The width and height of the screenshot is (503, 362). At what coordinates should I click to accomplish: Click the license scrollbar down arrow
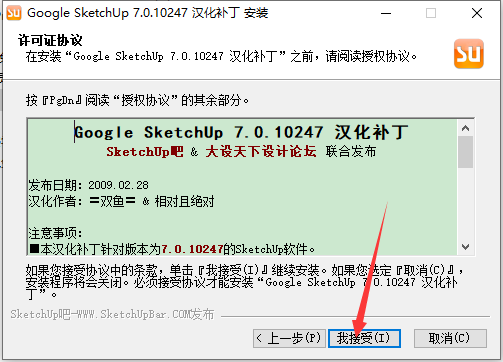pos(465,247)
